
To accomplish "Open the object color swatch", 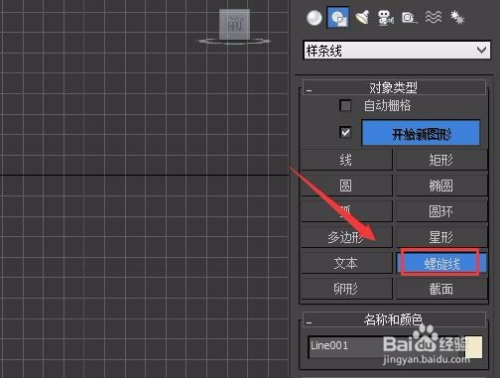I will click(x=474, y=347).
